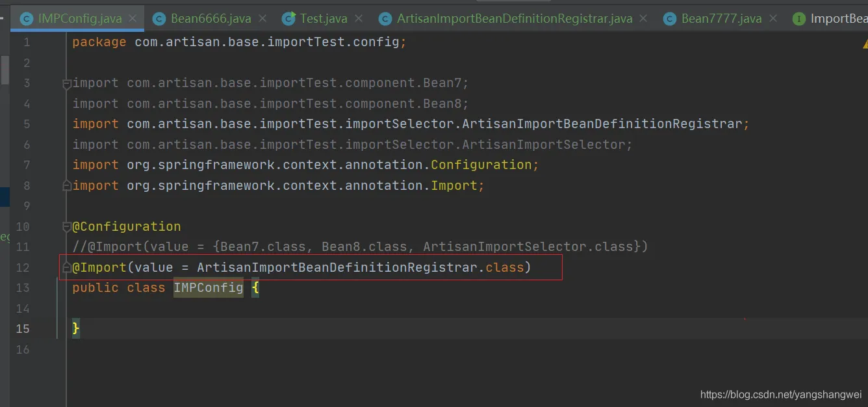Click the class icon on IMPConfig.java tab
The height and width of the screenshot is (407, 868).
(x=27, y=19)
